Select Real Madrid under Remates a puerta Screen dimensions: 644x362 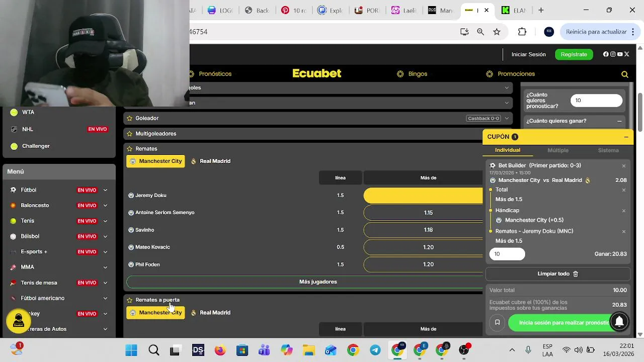[210, 313]
